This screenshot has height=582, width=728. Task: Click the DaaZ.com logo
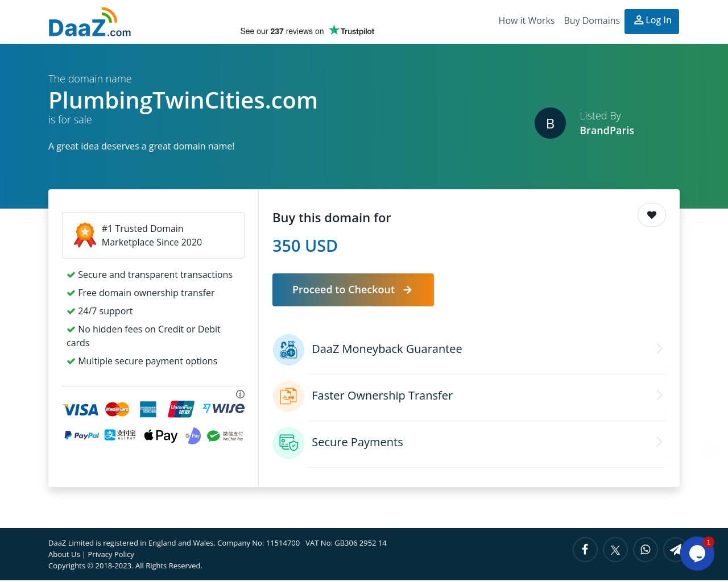point(90,22)
